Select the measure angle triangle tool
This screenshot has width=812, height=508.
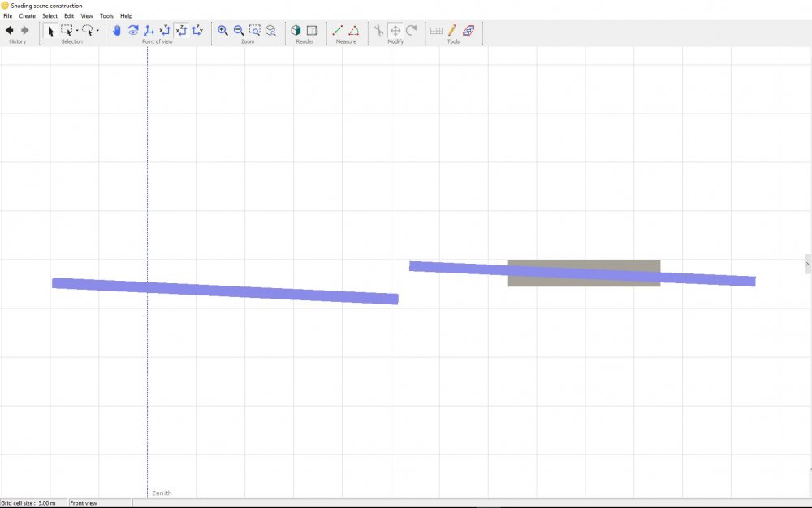click(354, 31)
